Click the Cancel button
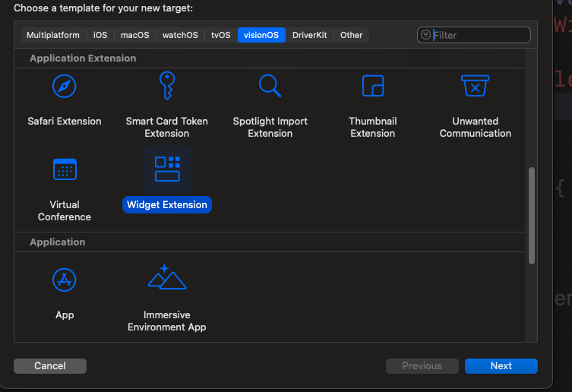Image resolution: width=572 pixels, height=392 pixels. [x=50, y=365]
